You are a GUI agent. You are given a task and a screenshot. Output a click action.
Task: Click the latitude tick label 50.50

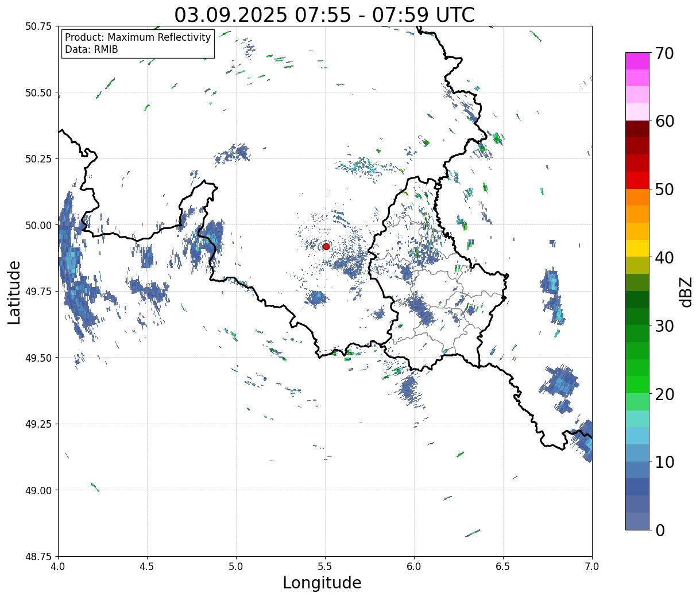pos(38,92)
